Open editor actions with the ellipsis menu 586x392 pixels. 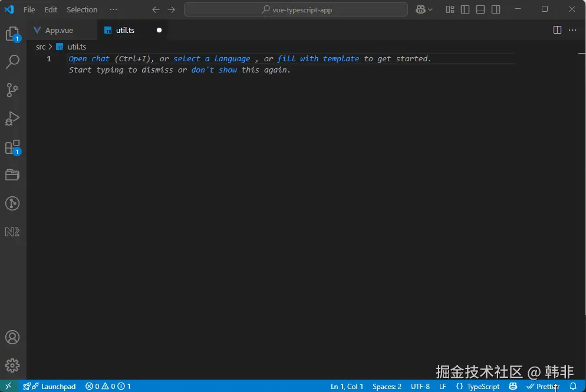574,29
